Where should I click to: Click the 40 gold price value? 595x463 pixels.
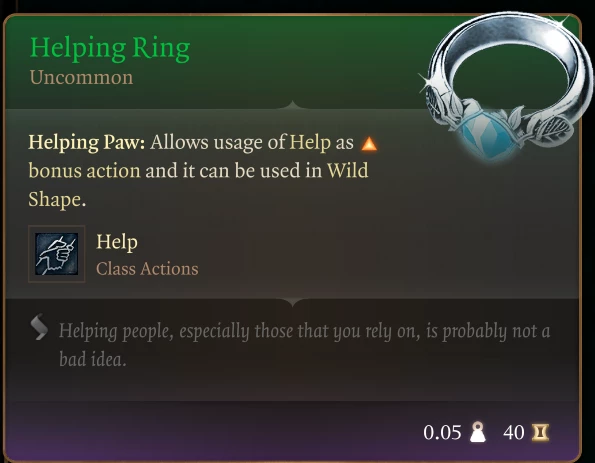pyautogui.click(x=514, y=433)
